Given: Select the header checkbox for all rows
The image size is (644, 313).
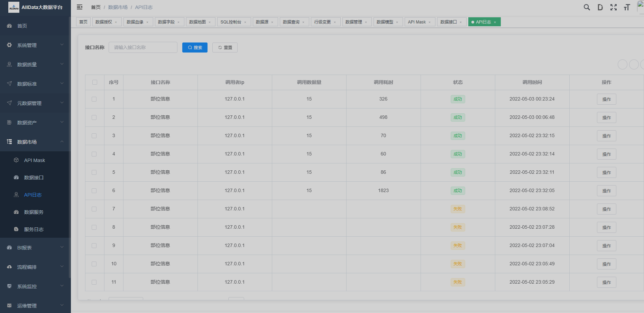Looking at the screenshot, I should click(x=95, y=82).
